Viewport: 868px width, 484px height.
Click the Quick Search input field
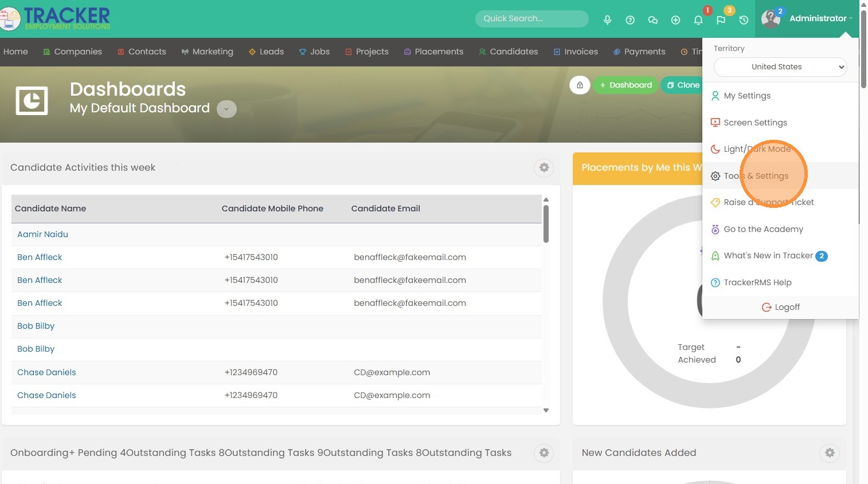point(531,19)
